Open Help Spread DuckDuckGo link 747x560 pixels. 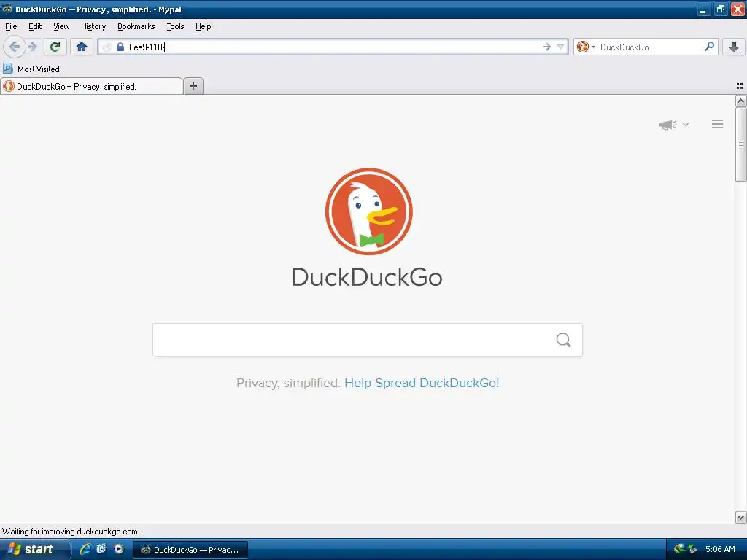(422, 383)
